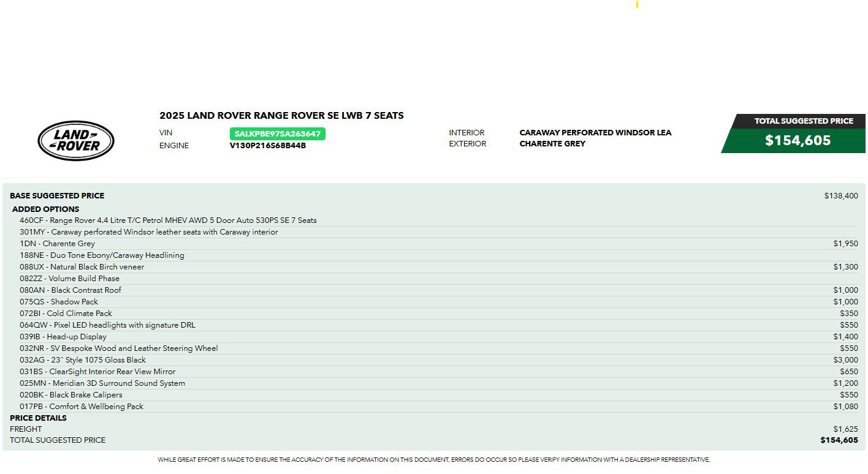Click the $3,000 price for 23" wheels
Viewport: 868px width, 474px height.
point(845,360)
